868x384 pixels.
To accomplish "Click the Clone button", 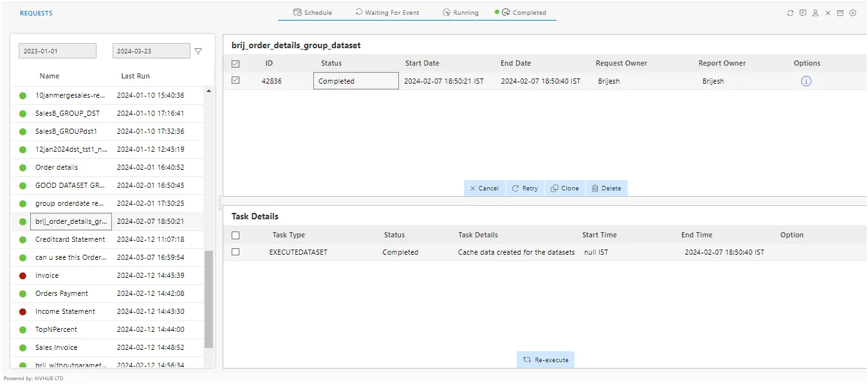I will [x=565, y=188].
